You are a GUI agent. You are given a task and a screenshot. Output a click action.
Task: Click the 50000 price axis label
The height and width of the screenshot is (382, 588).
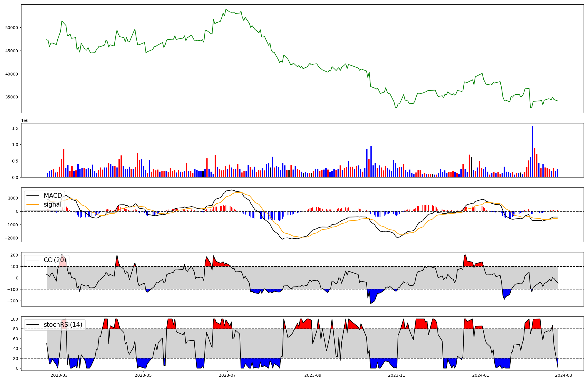click(12, 28)
